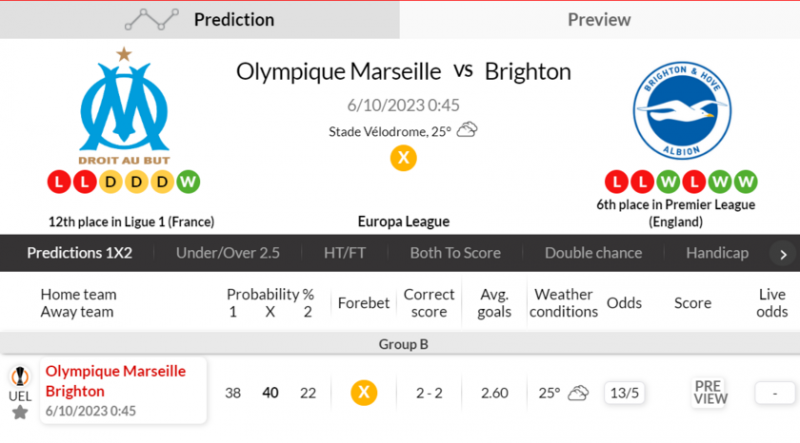This screenshot has width=800, height=443.
Task: Open the Both To Score tab
Action: coord(455,253)
